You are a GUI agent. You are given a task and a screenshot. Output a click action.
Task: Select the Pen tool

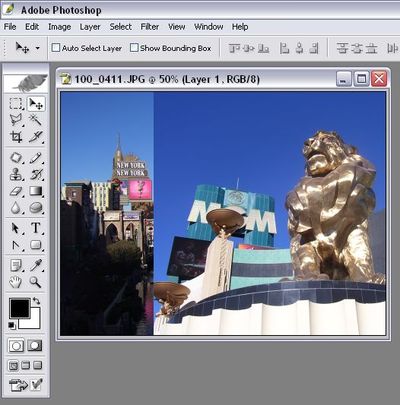tap(16, 245)
